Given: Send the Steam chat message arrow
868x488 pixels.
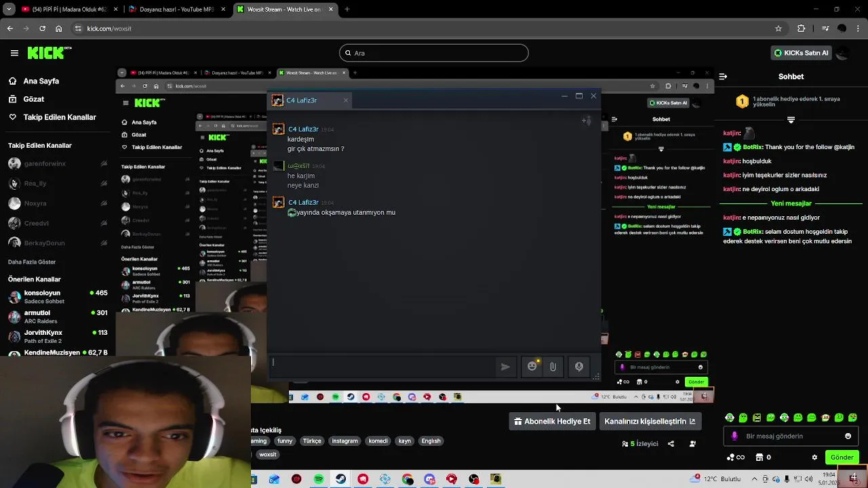Looking at the screenshot, I should click(505, 367).
